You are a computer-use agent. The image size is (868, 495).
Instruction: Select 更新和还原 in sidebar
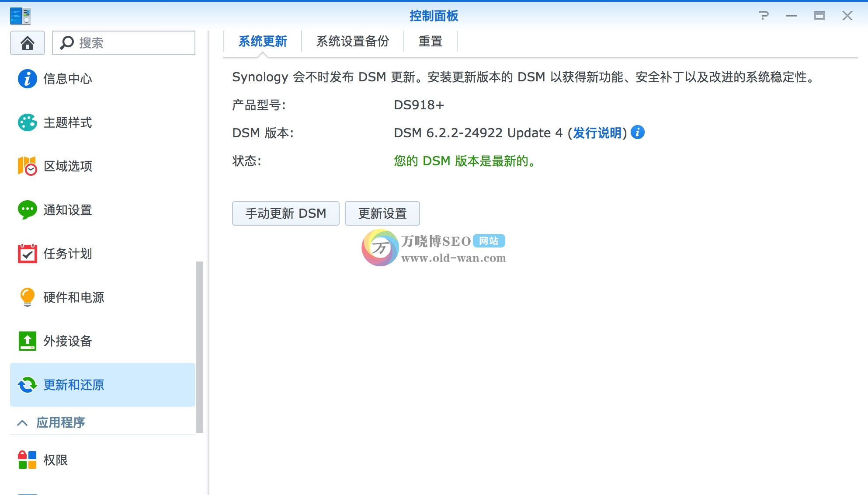(103, 385)
